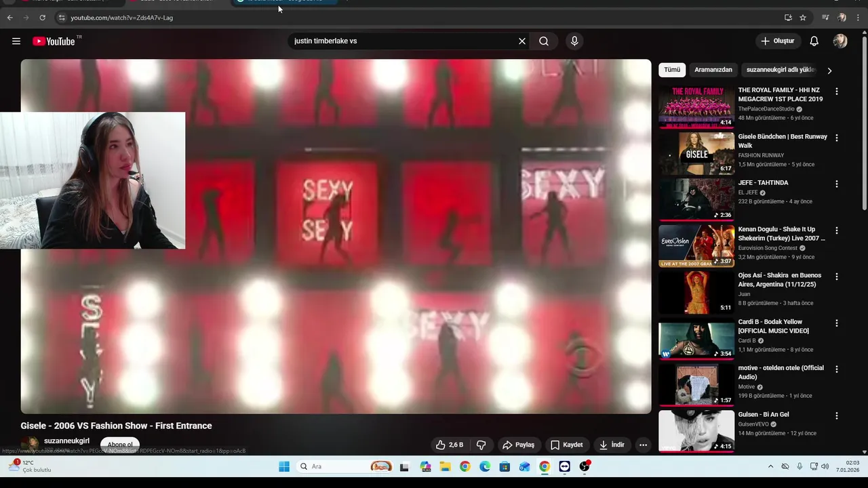The width and height of the screenshot is (868, 488).
Task: View site information icon in address bar
Action: [62, 18]
